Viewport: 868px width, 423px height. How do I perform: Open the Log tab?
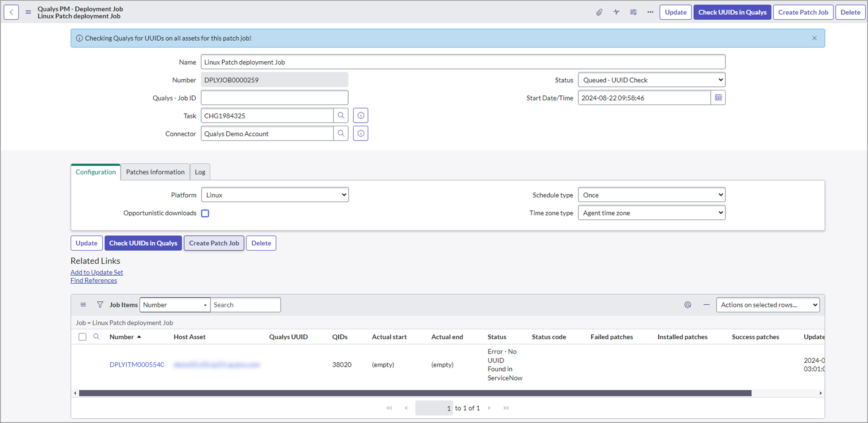(200, 172)
